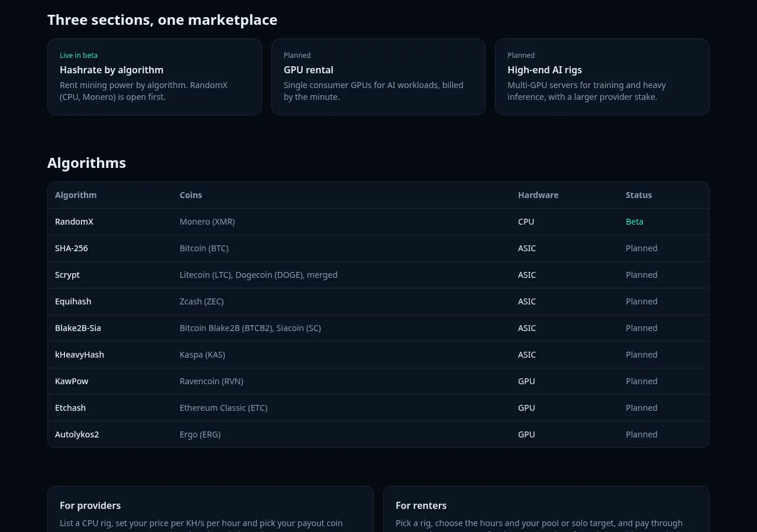This screenshot has height=532, width=757.
Task: Select the KawPow algorithm name
Action: 72,381
